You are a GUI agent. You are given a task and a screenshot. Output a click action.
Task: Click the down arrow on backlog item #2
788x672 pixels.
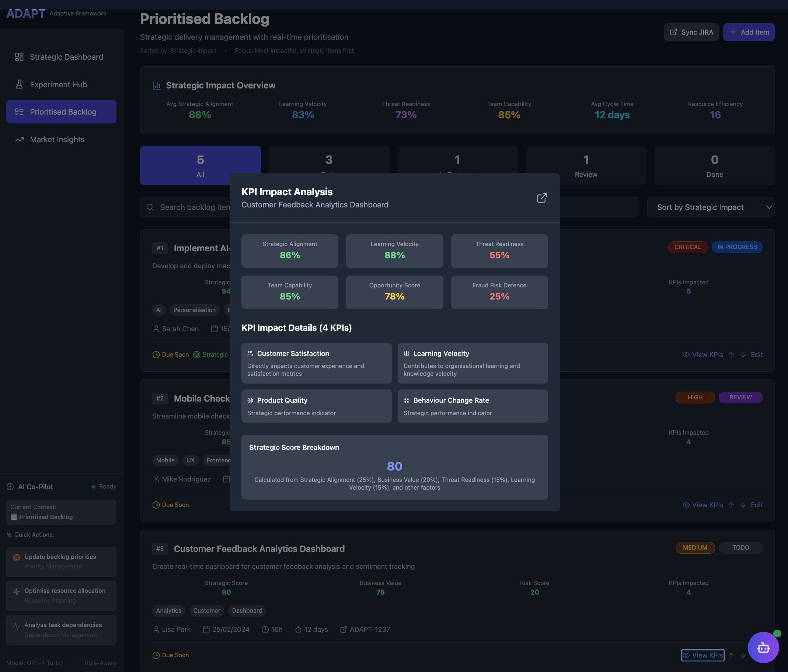pyautogui.click(x=743, y=505)
